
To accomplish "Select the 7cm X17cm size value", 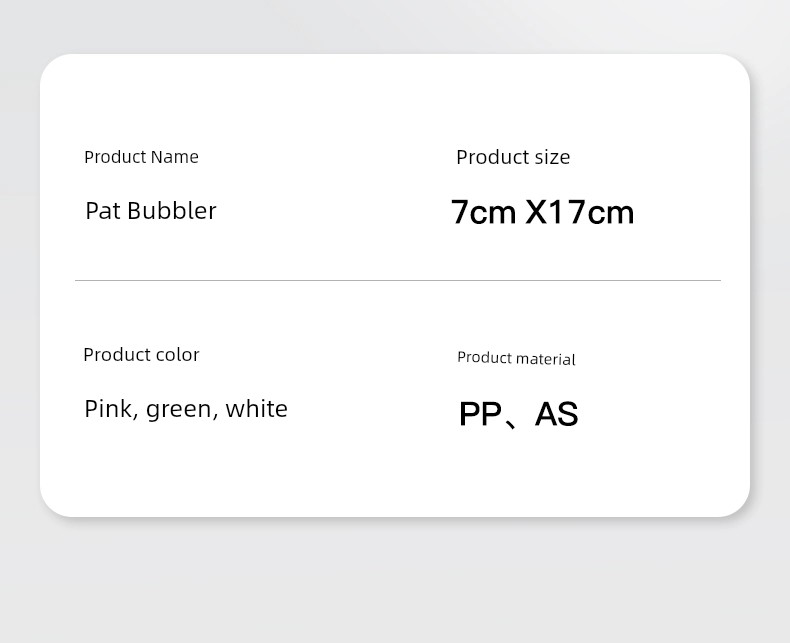I will (x=542, y=212).
